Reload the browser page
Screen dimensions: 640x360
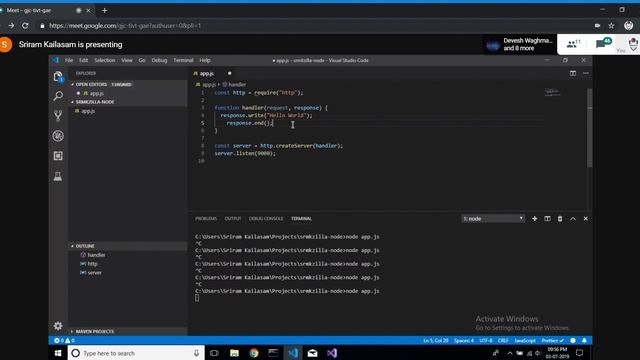point(25,26)
